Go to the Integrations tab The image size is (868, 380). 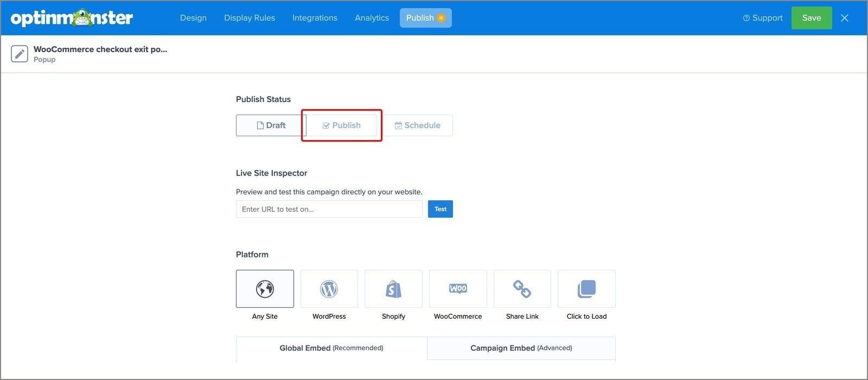(315, 18)
